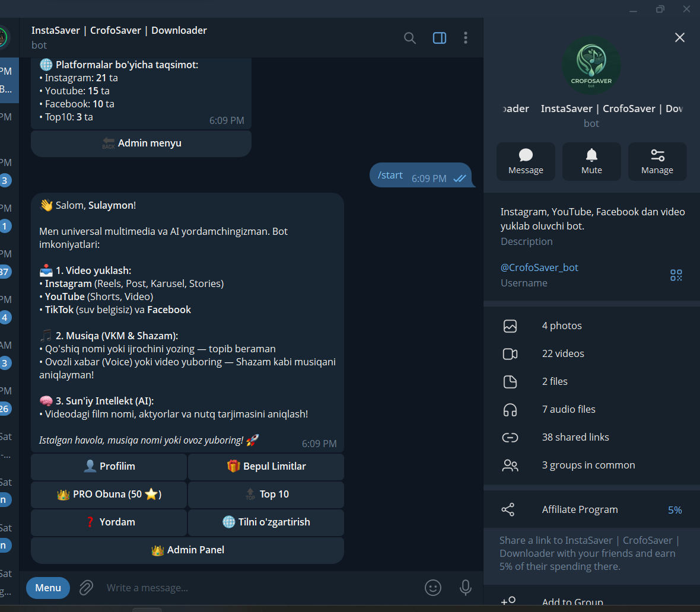Open Manage bot settings

point(657,161)
